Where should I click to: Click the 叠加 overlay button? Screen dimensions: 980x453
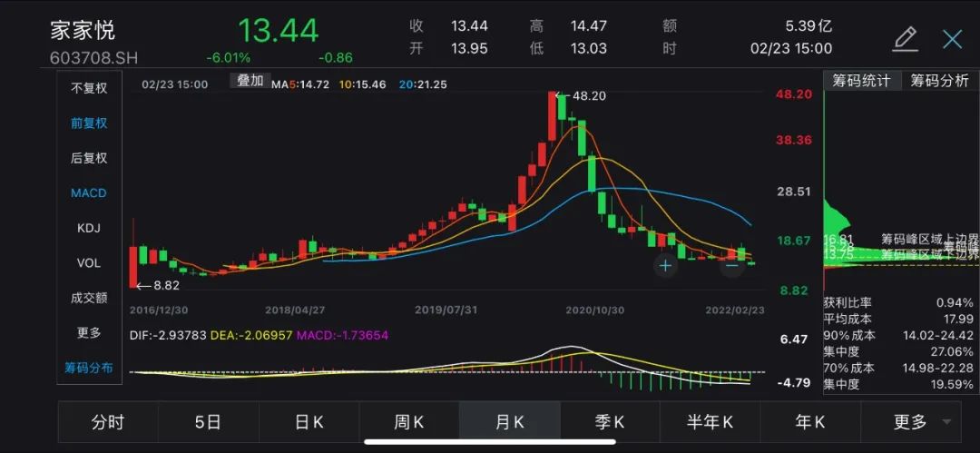(x=250, y=81)
